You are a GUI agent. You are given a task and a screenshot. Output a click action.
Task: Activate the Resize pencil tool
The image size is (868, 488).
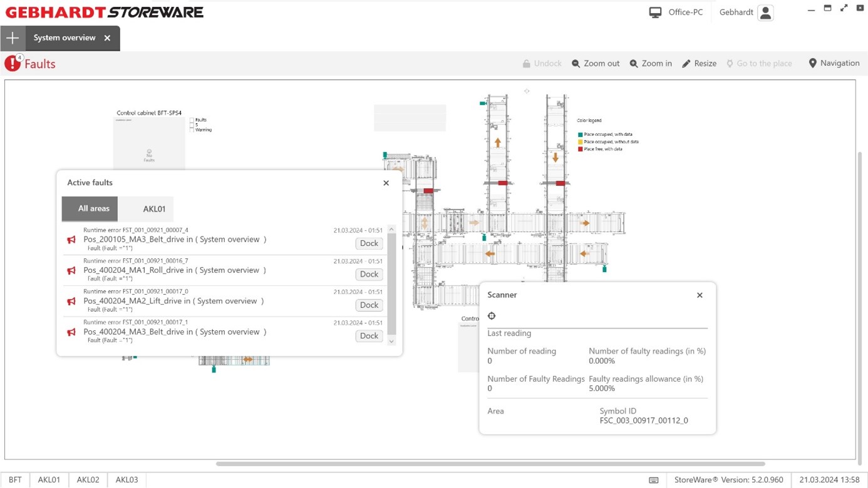(699, 63)
